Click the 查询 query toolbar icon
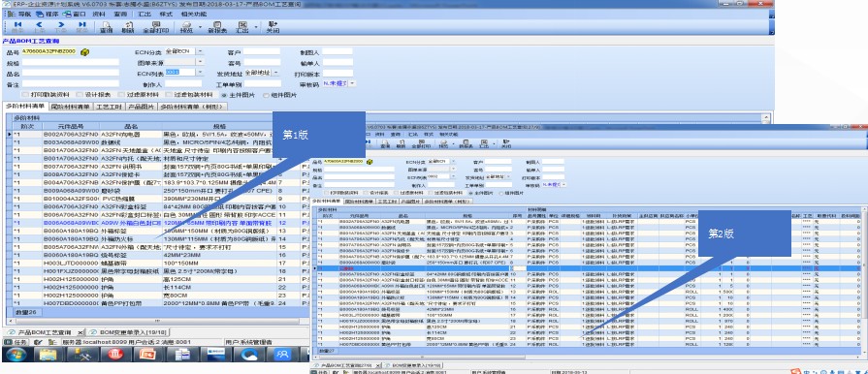This screenshot has height=374, width=868. 106,26
